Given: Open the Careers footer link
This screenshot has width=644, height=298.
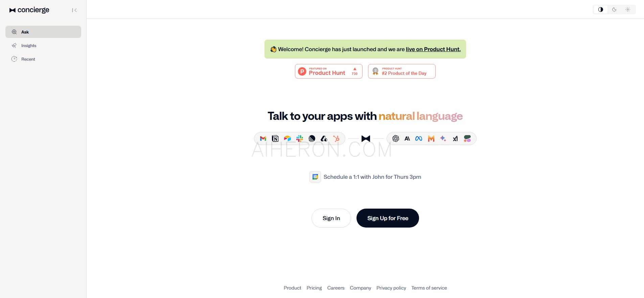Looking at the screenshot, I should pyautogui.click(x=336, y=288).
